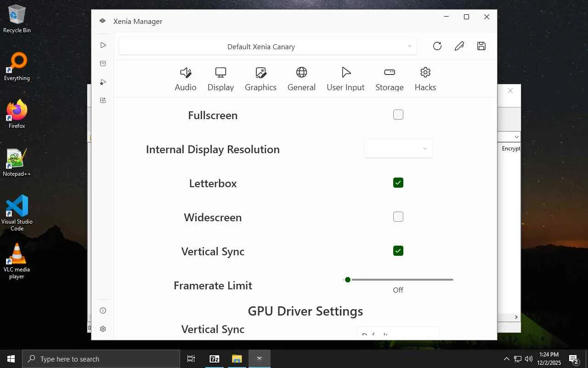
Task: Open the Default Xenia Canary selector
Action: click(268, 46)
